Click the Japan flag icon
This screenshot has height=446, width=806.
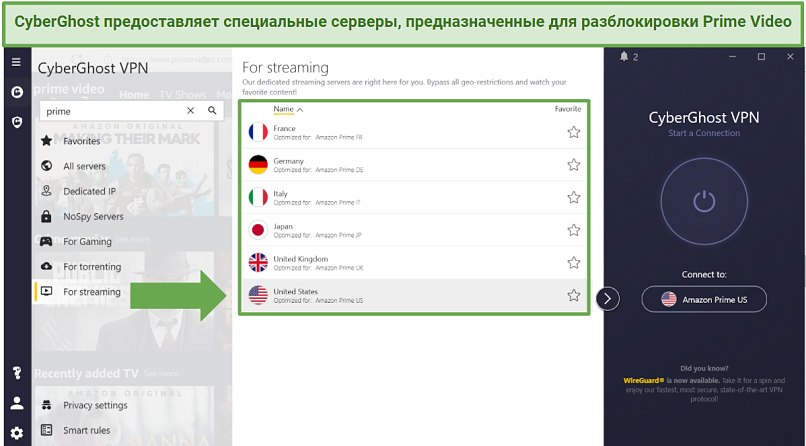click(x=258, y=230)
